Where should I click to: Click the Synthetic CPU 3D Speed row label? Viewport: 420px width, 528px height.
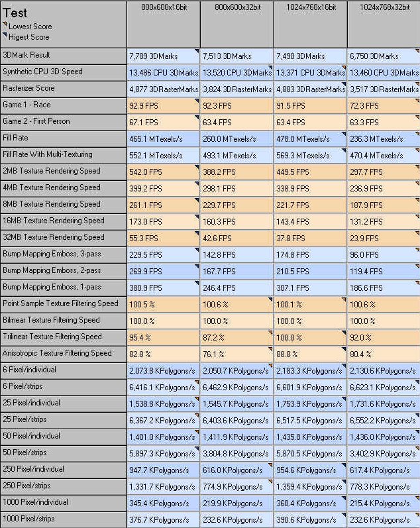pos(64,72)
